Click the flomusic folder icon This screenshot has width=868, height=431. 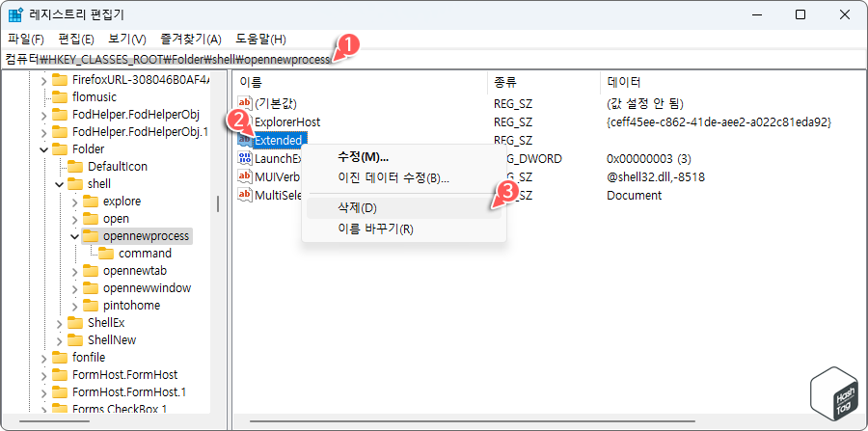click(x=60, y=96)
